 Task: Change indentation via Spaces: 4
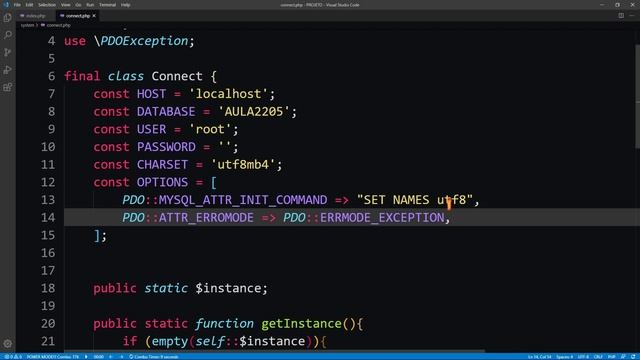click(564, 357)
